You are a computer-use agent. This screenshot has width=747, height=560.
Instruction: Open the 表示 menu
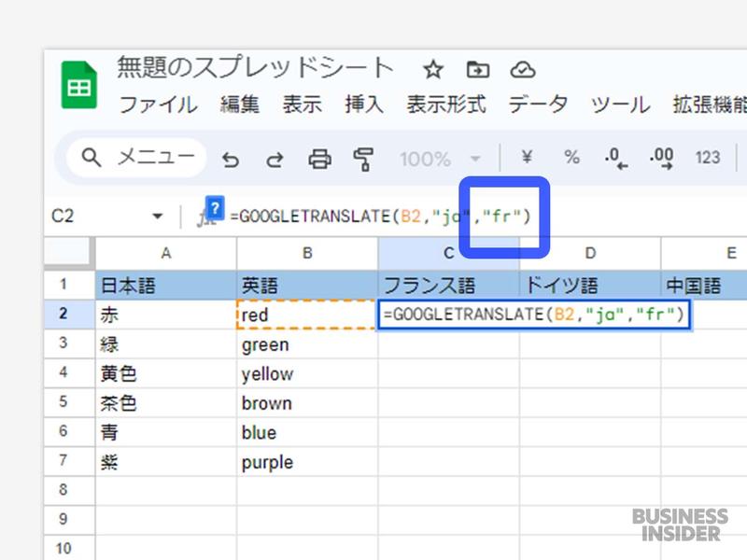[x=302, y=105]
